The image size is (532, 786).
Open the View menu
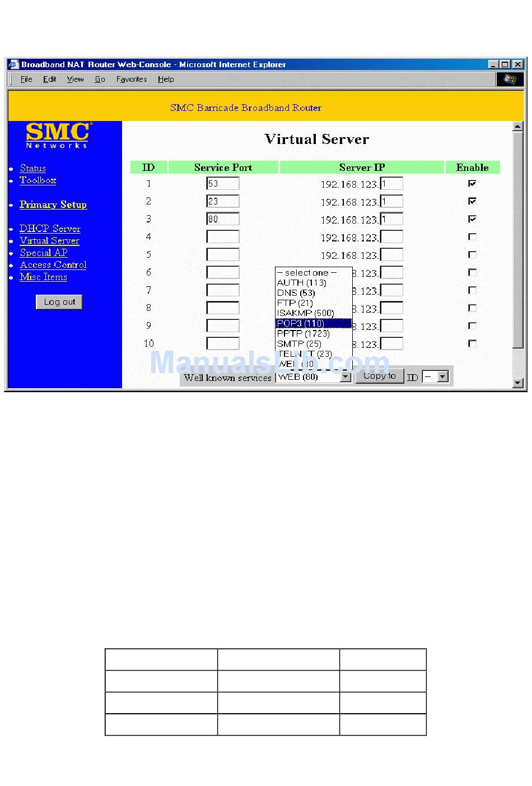click(75, 79)
